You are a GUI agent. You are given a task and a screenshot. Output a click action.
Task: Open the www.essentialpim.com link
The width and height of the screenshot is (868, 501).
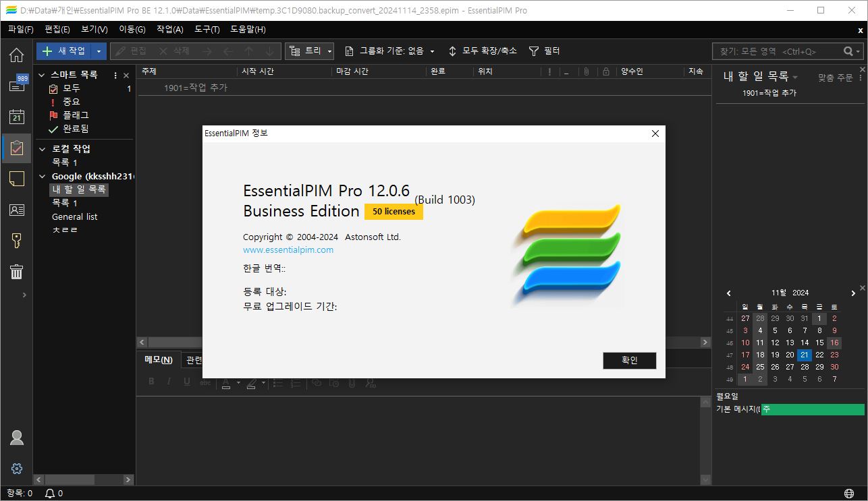click(x=288, y=249)
